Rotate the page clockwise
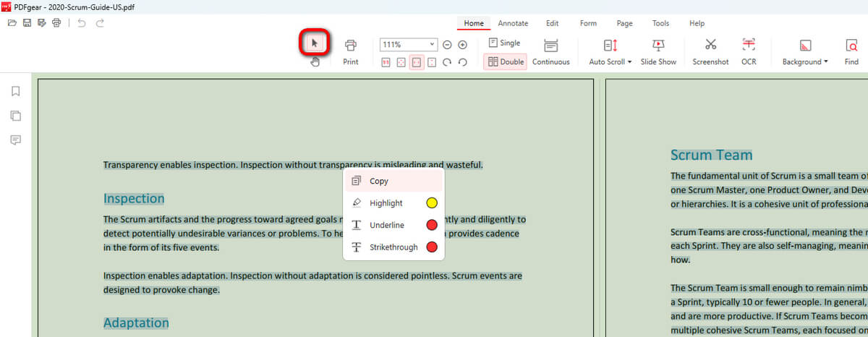Screen dimensions: 868x337 coord(447,62)
